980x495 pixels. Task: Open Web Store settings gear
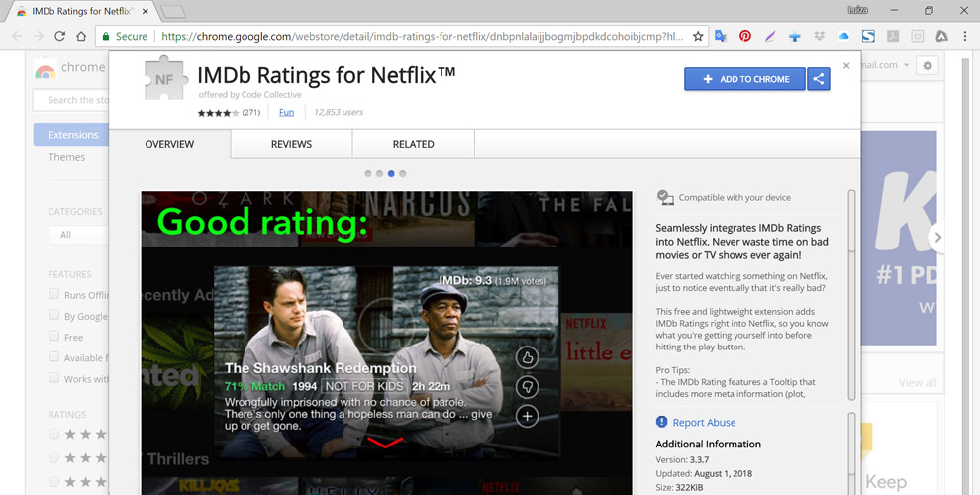[x=927, y=65]
